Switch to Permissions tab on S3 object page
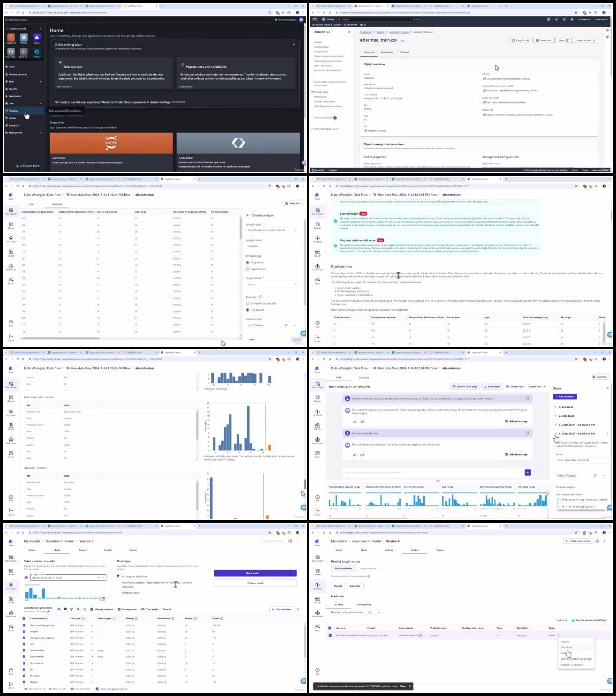 (x=387, y=52)
